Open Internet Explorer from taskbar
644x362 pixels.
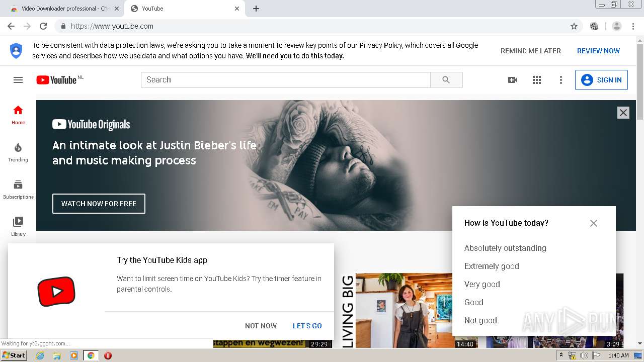[40, 355]
